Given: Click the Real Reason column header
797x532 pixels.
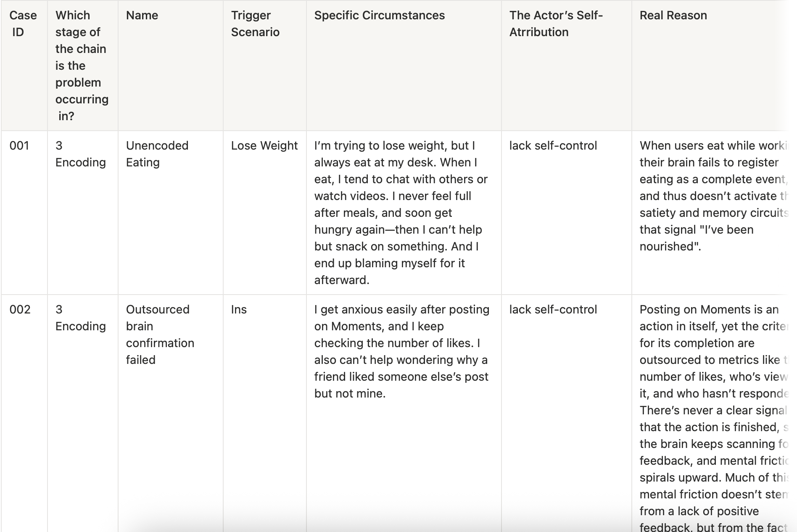Looking at the screenshot, I should click(673, 16).
